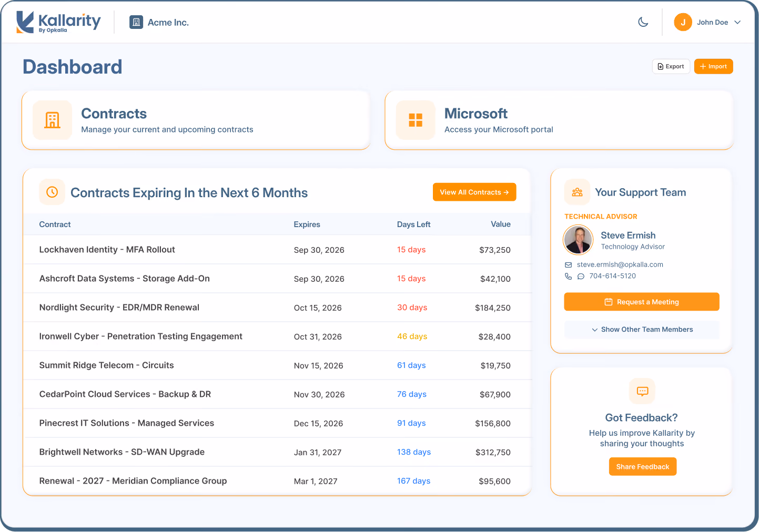This screenshot has width=759, height=532.
Task: Click the Mar 1, 2027 expiry date
Action: coord(316,482)
